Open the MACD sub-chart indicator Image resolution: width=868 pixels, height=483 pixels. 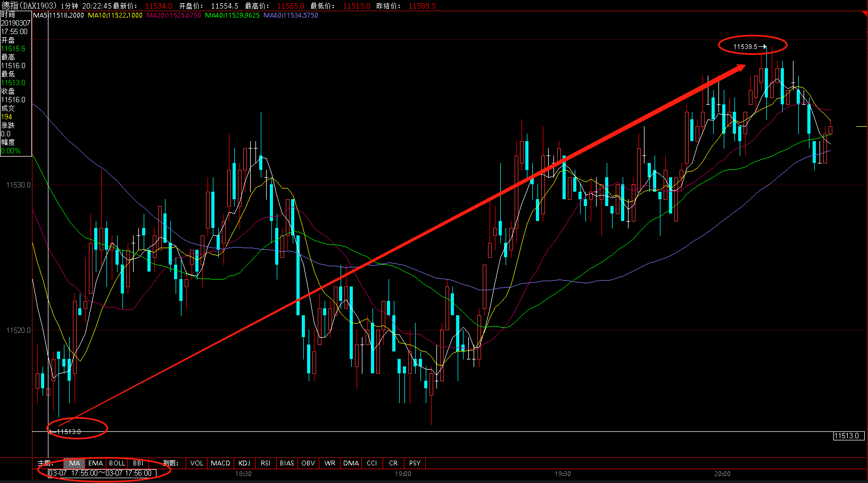(220, 463)
